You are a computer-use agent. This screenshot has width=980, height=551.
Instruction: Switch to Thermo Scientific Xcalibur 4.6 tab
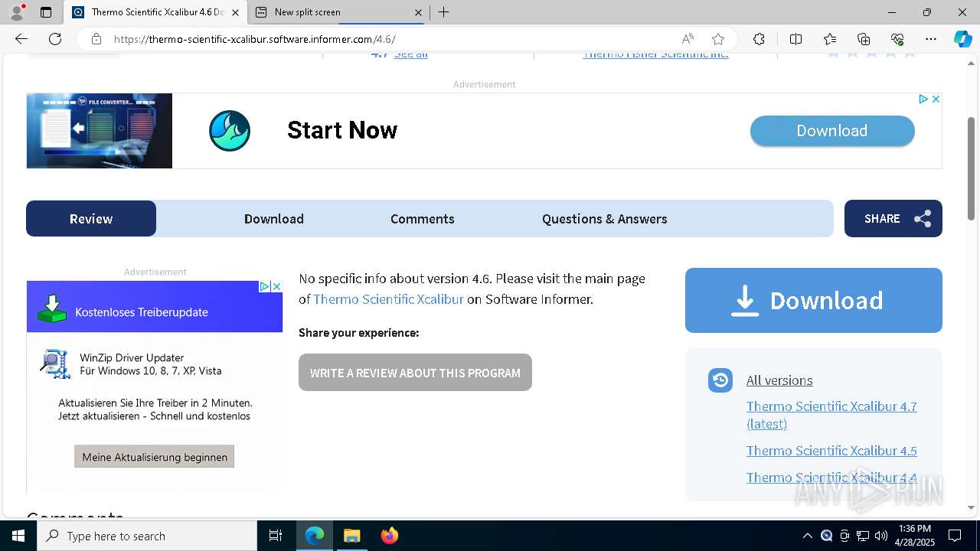[155, 12]
